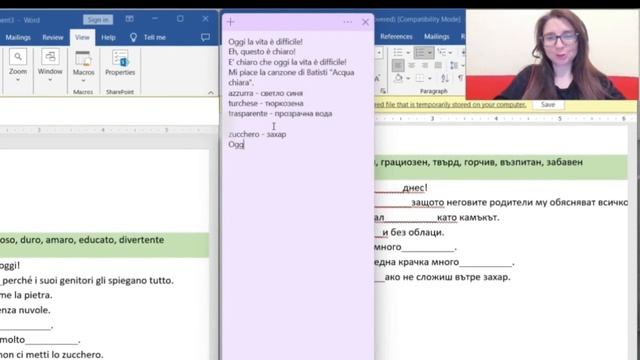Screen dimensions: 640x360
Task: Click line 'ако не сложиш вътре захар.'
Action: pyautogui.click(x=447, y=277)
